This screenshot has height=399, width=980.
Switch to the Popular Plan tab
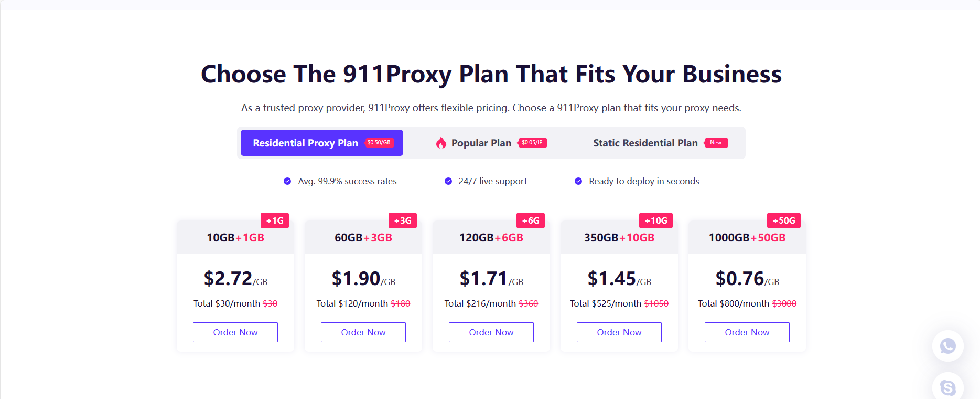[x=481, y=143]
